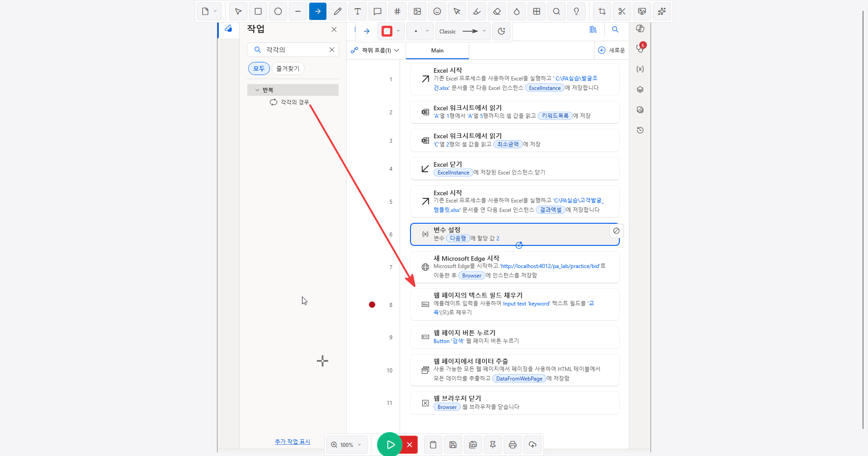
Task: Click the red X cancel button
Action: coord(410,445)
